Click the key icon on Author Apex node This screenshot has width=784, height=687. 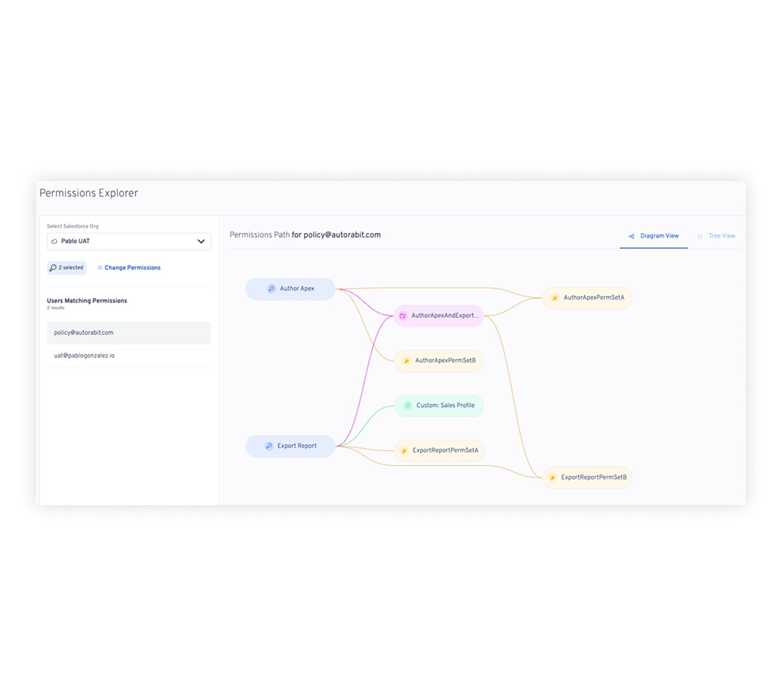[271, 289]
